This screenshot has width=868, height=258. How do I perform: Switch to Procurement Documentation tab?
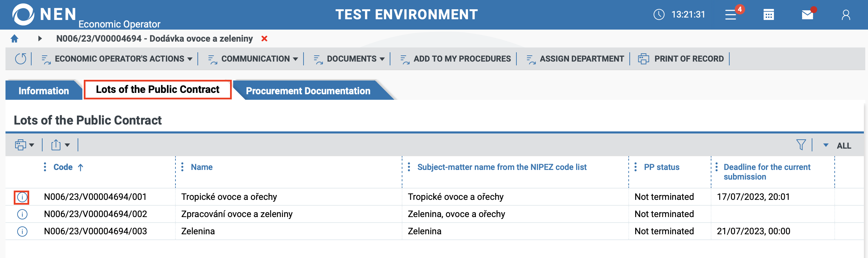(x=308, y=91)
